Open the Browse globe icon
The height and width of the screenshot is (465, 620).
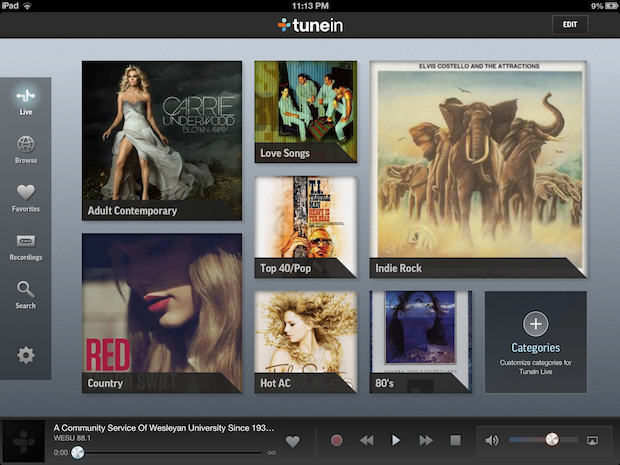pyautogui.click(x=26, y=149)
